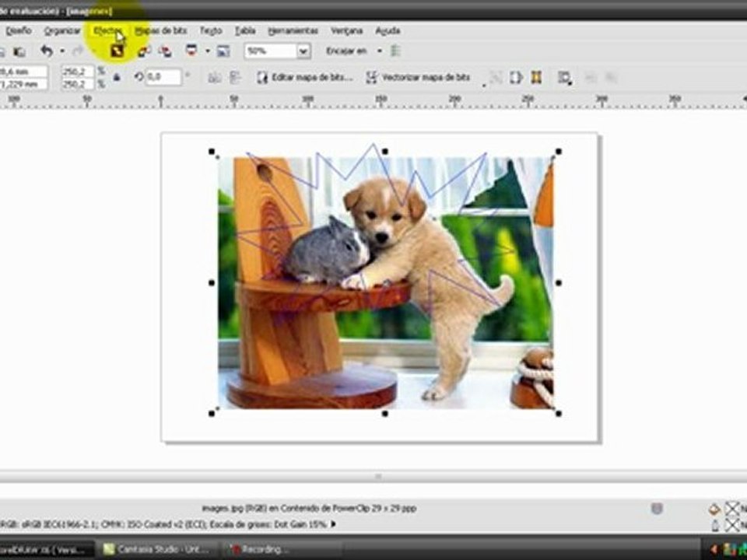Open the application launcher icon
747x560 pixels.
pos(191,50)
